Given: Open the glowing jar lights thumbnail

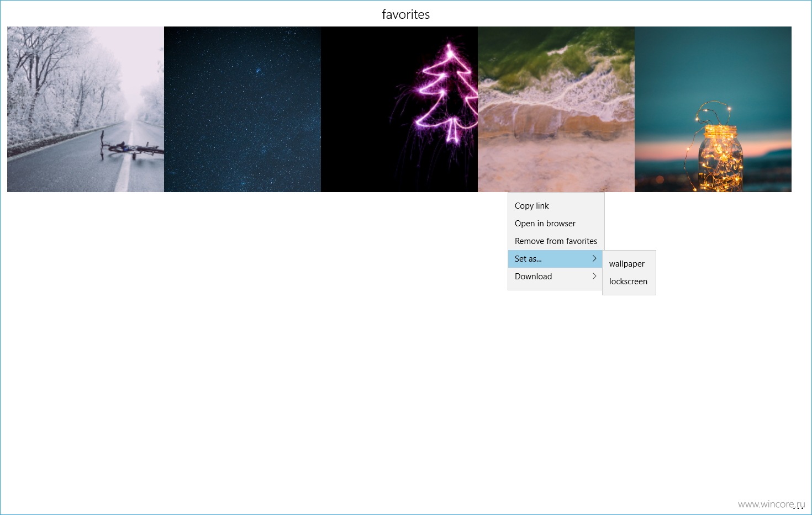Looking at the screenshot, I should [x=713, y=109].
